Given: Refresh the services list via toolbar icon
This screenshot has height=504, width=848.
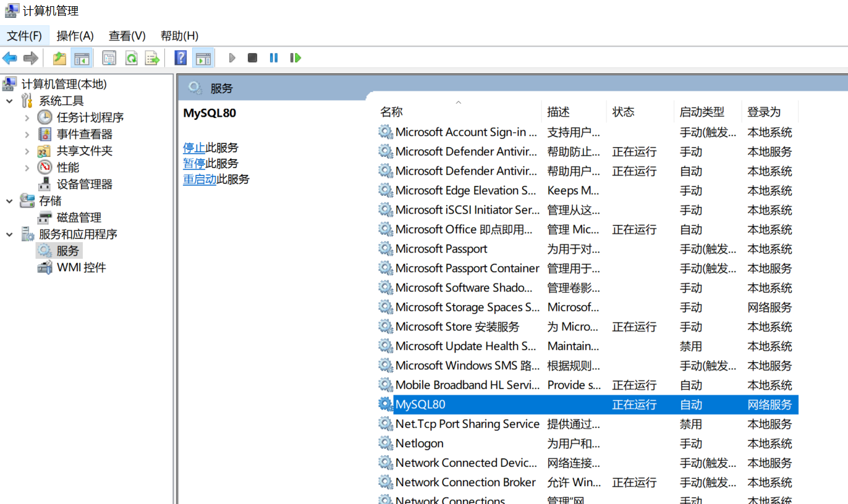Looking at the screenshot, I should pos(133,57).
